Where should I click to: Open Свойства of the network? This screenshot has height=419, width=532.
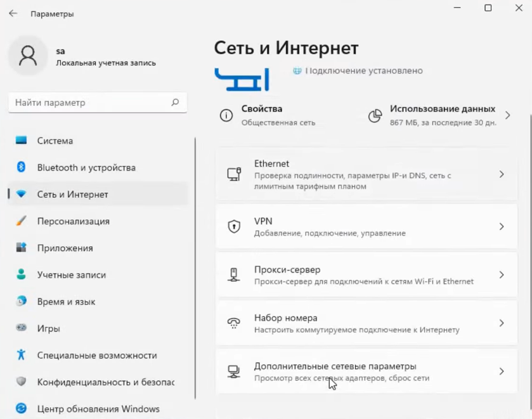point(268,115)
